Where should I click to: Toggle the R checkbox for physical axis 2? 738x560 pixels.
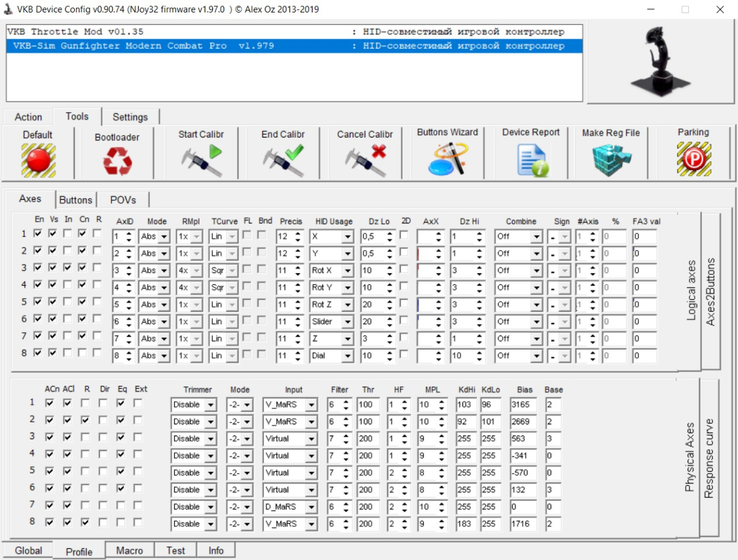pyautogui.click(x=85, y=420)
